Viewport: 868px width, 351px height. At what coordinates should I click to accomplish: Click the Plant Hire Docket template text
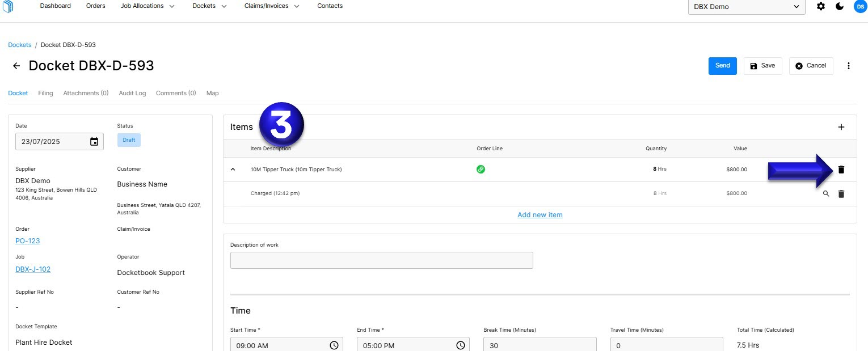[44, 342]
